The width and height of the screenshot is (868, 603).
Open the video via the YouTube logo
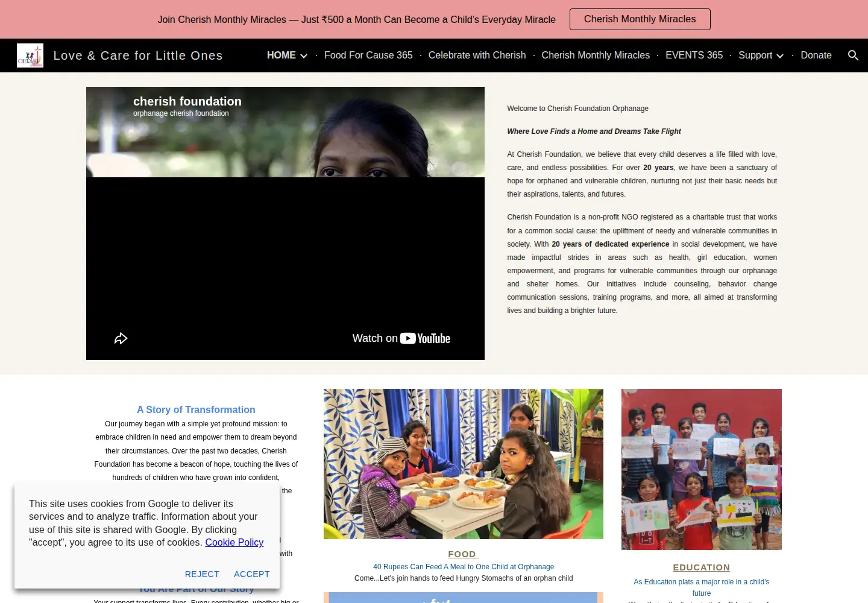425,338
